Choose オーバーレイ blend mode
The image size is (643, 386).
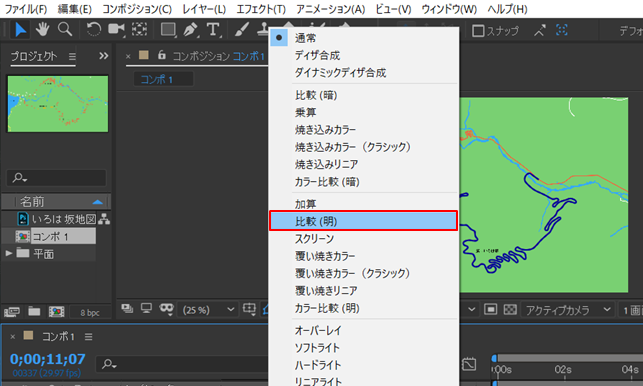363,330
